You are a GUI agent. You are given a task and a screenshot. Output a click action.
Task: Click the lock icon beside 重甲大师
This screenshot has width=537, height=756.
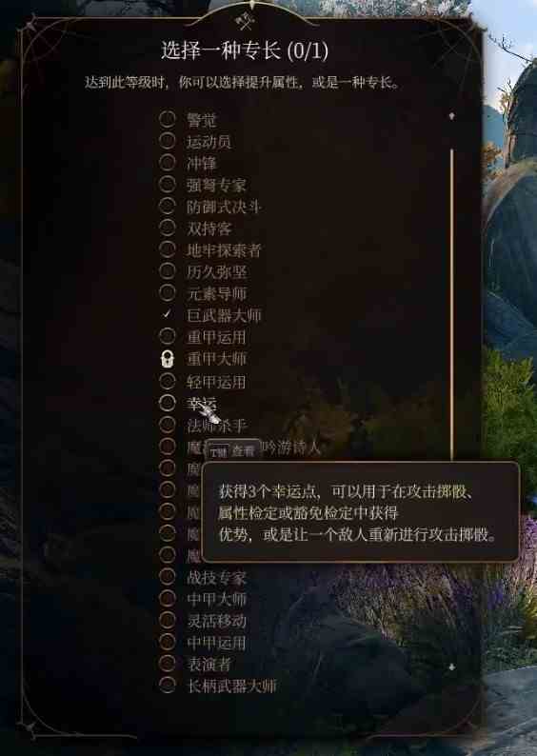pos(167,359)
